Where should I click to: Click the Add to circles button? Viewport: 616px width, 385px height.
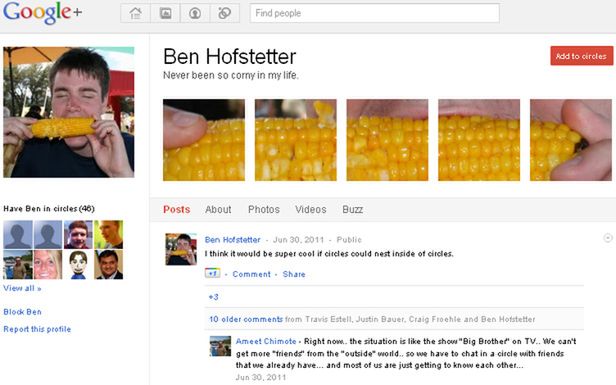coord(581,56)
